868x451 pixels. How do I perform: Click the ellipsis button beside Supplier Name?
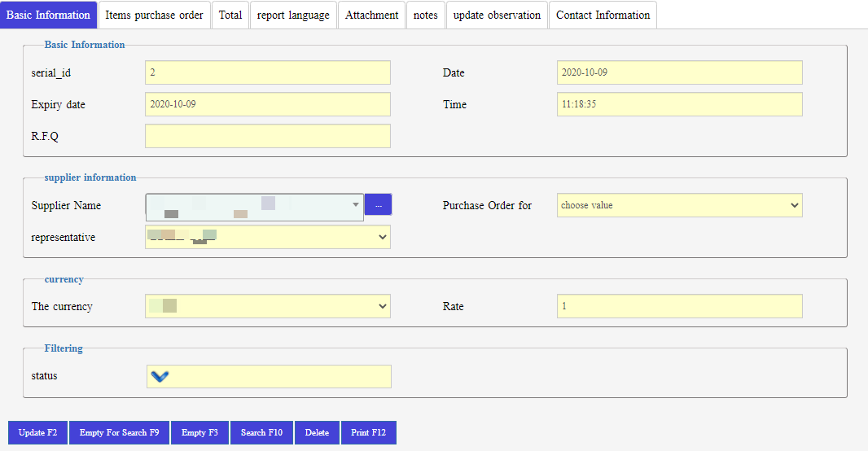(378, 205)
